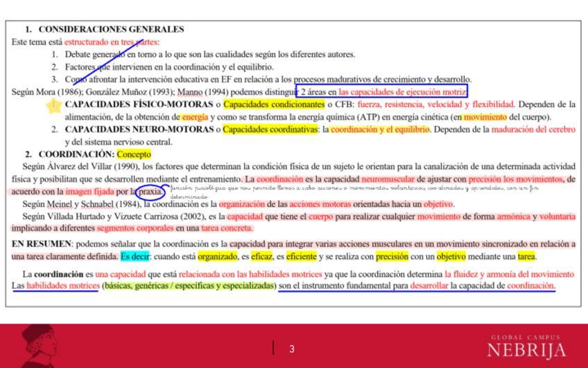Select the highlighted term Capacidades condicionantes

[x=265, y=104]
